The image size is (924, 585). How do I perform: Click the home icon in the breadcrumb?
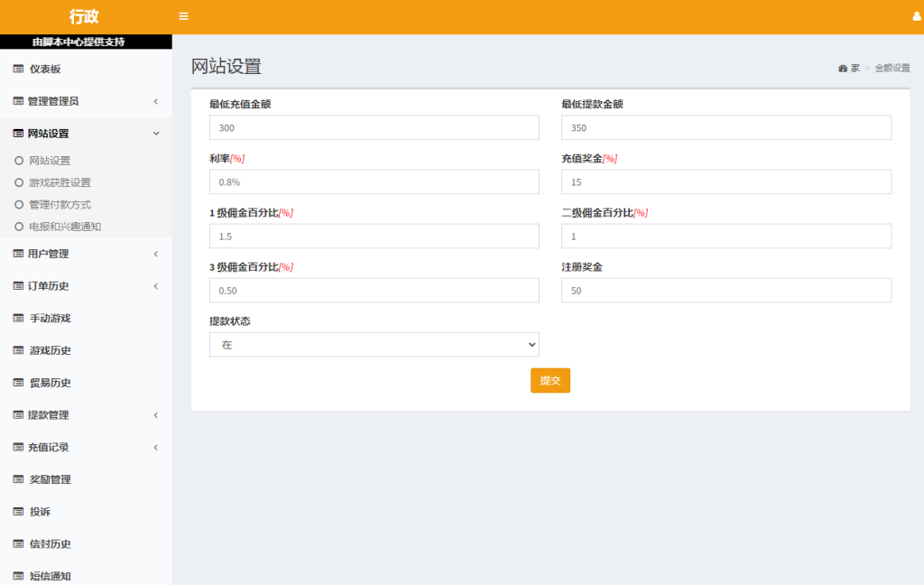[x=841, y=68]
